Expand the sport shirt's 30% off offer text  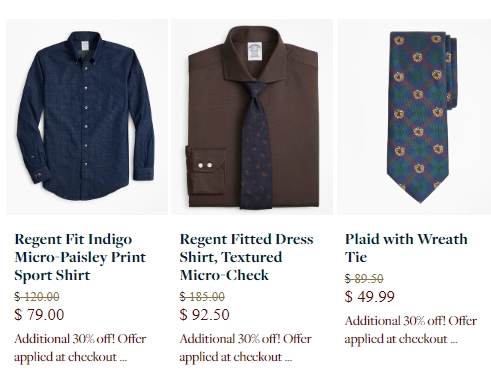(x=80, y=348)
